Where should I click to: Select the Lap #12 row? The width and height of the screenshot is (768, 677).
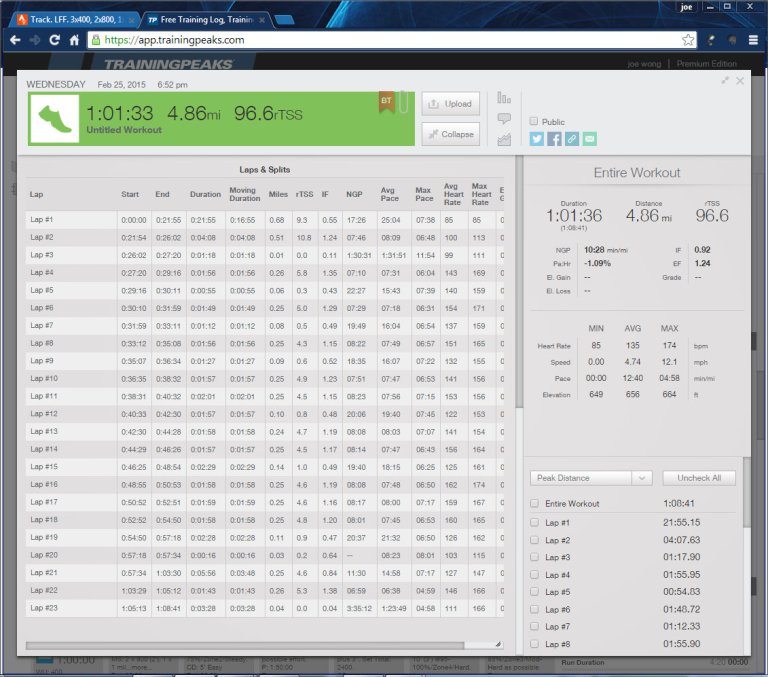tap(264, 414)
